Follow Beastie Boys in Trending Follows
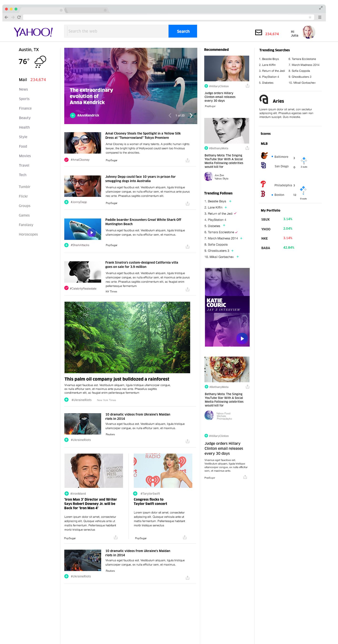 coord(230,201)
